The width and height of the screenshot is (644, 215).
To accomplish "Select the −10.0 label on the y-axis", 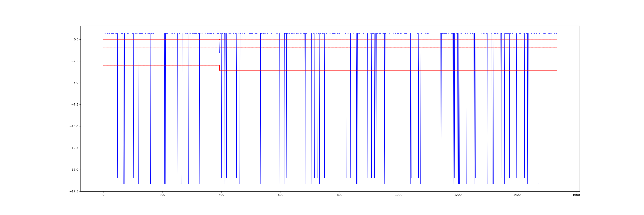I will point(74,126).
